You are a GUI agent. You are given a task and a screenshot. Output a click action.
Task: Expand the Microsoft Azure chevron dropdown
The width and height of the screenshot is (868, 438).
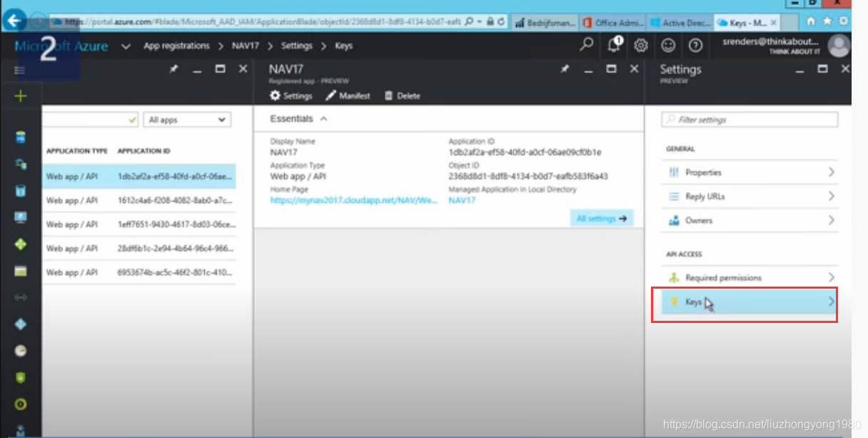(x=126, y=46)
